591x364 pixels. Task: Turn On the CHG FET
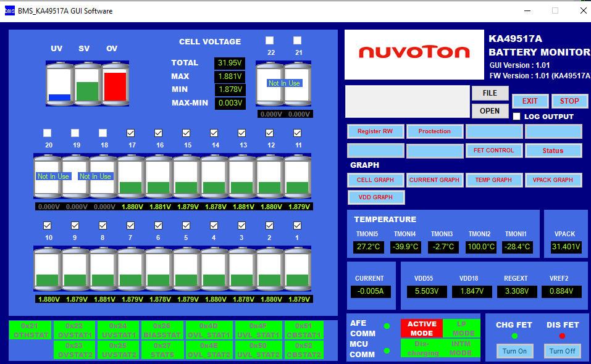click(514, 351)
